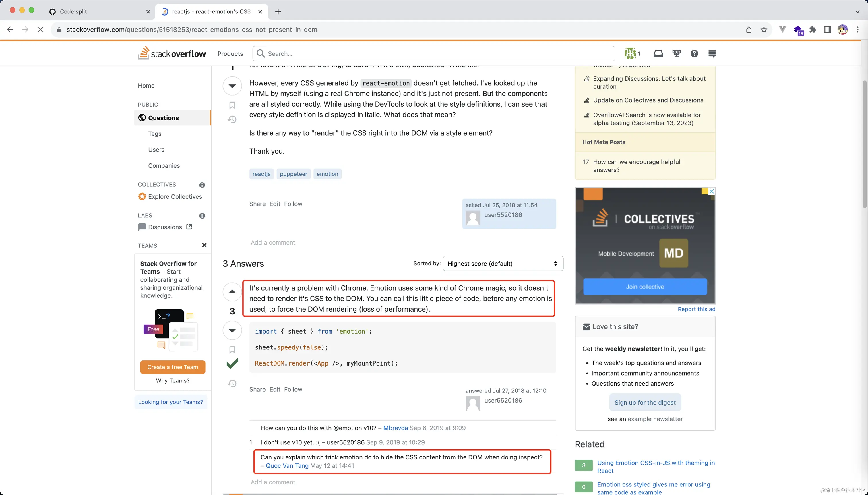This screenshot has height=495, width=868.
Task: Open help using the question mark icon
Action: click(694, 53)
